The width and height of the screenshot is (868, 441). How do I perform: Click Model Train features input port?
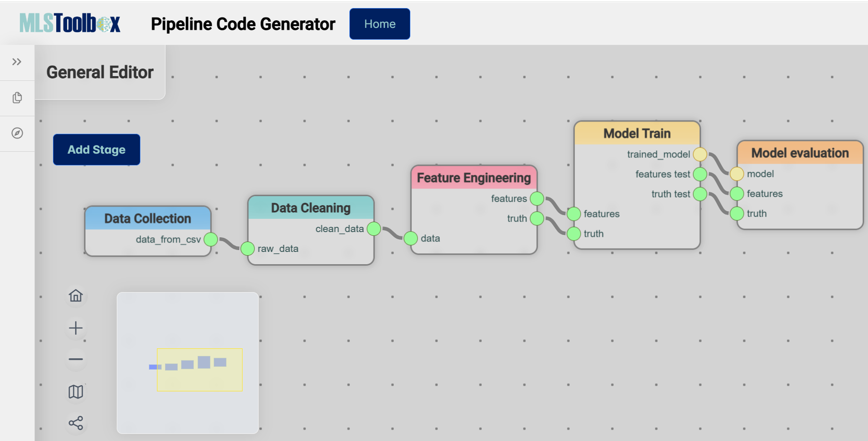click(574, 214)
